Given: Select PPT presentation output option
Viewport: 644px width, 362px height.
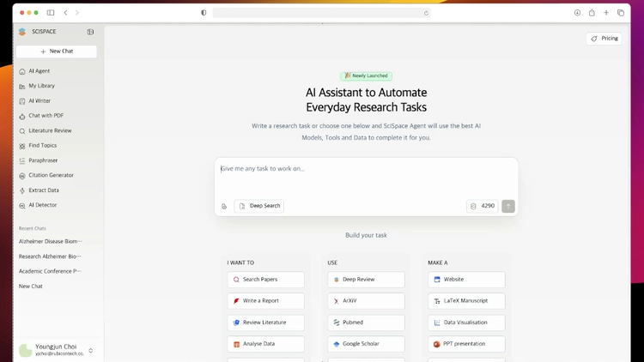Looking at the screenshot, I should click(466, 344).
